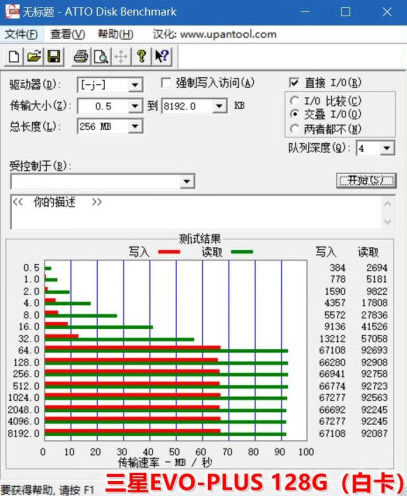Expand the 驱动器 drive dropdown
The height and width of the screenshot is (496, 407).
coord(135,85)
